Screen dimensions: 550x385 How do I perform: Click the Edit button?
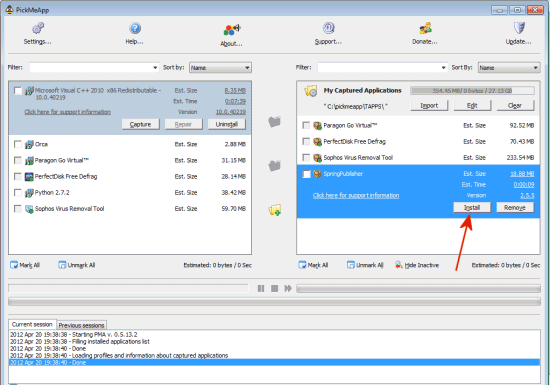(x=472, y=106)
